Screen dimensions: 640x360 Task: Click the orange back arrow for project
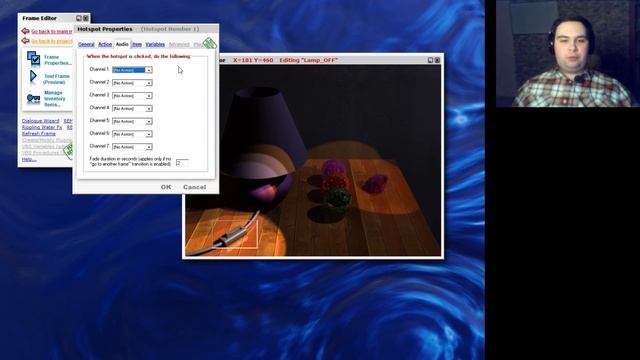click(25, 41)
